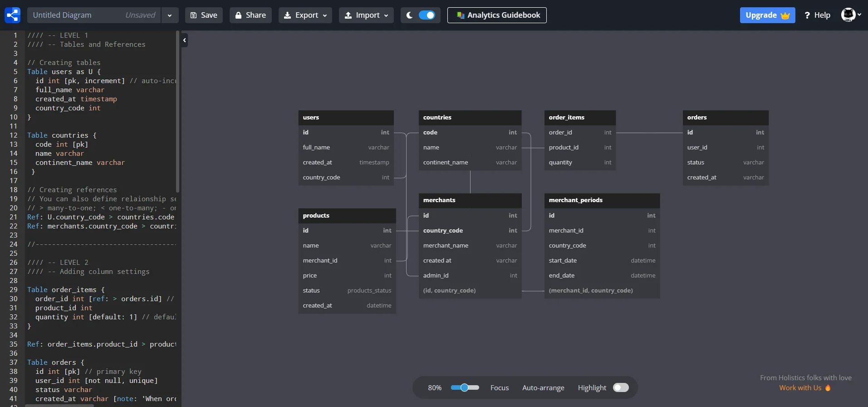Click status column in orders table

click(x=726, y=162)
